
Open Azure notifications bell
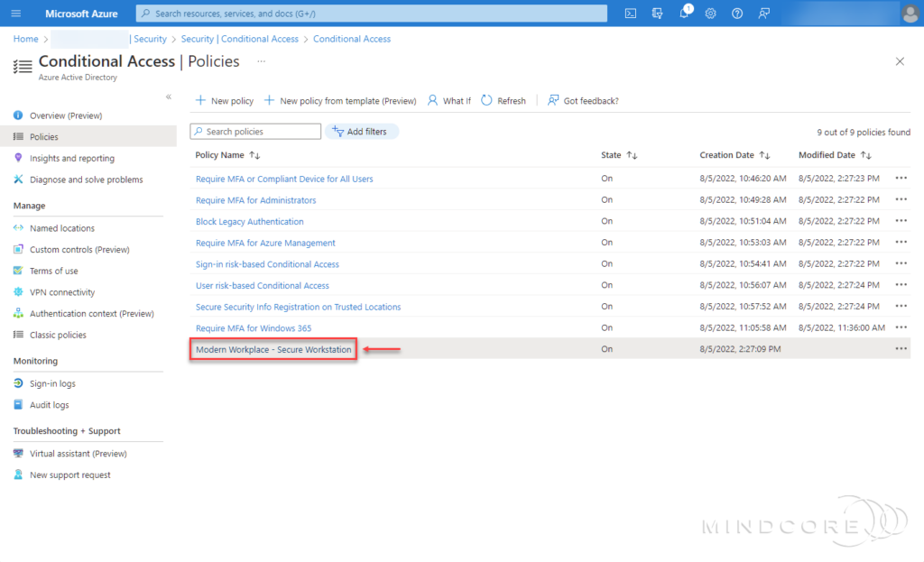(684, 13)
